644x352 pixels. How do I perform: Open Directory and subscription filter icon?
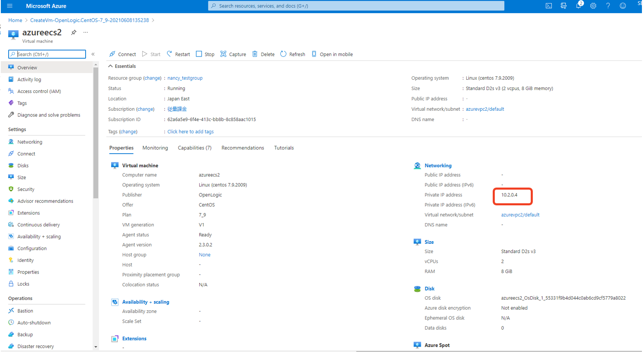coord(563,6)
